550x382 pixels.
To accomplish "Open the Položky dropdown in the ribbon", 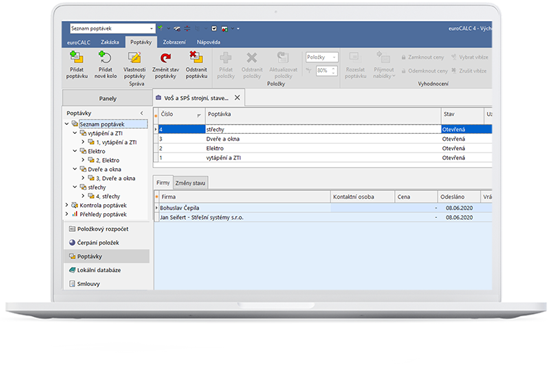I will [x=334, y=57].
